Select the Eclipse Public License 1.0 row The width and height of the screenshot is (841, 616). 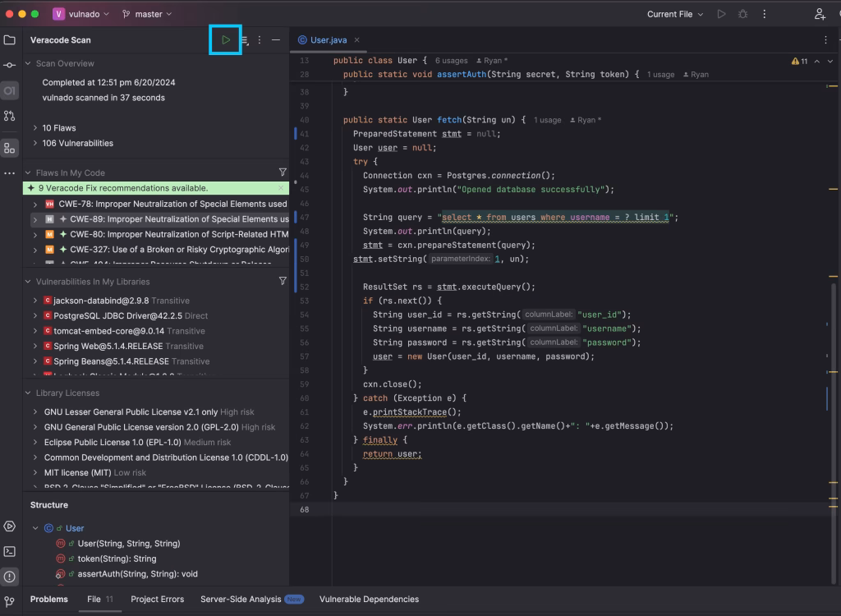(x=156, y=442)
